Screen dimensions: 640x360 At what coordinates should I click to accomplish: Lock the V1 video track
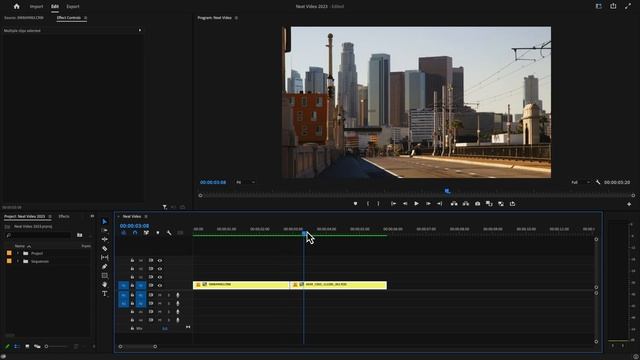coord(132,285)
